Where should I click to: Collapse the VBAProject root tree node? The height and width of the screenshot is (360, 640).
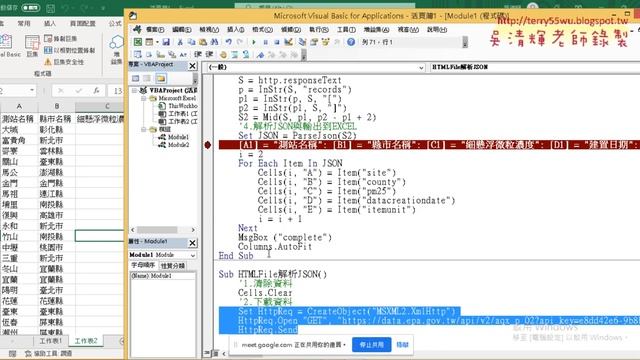click(134, 90)
